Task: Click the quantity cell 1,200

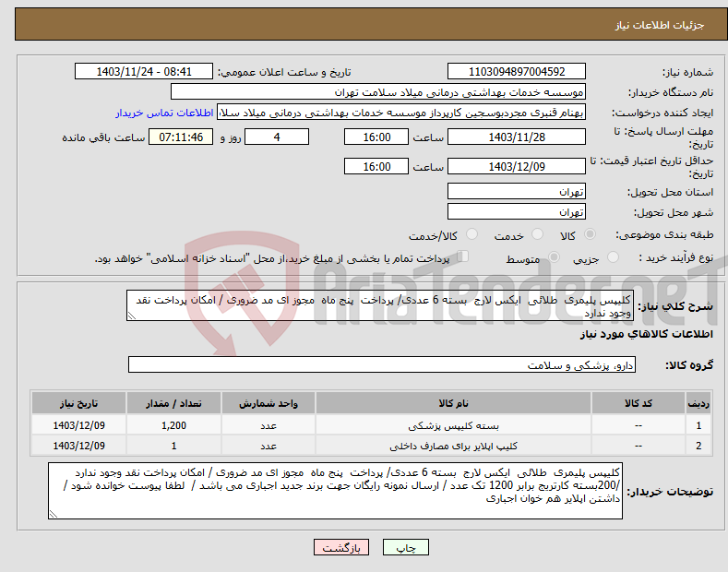Action: (x=173, y=425)
